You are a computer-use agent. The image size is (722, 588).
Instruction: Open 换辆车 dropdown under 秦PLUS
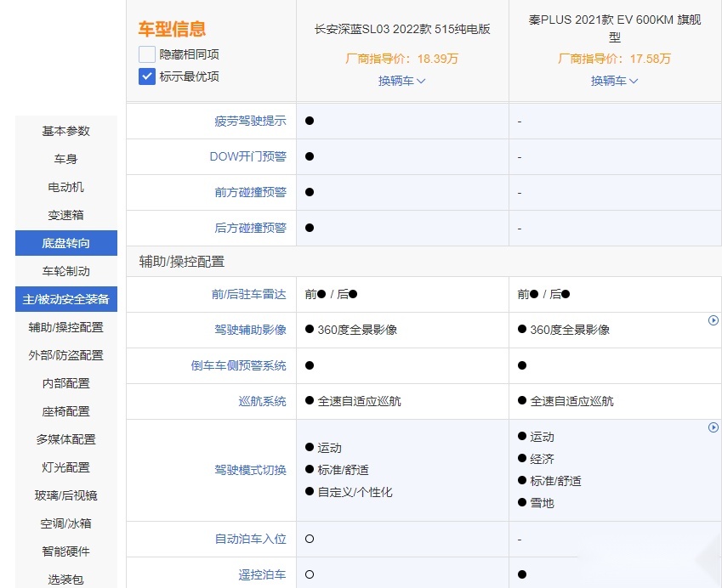(615, 81)
